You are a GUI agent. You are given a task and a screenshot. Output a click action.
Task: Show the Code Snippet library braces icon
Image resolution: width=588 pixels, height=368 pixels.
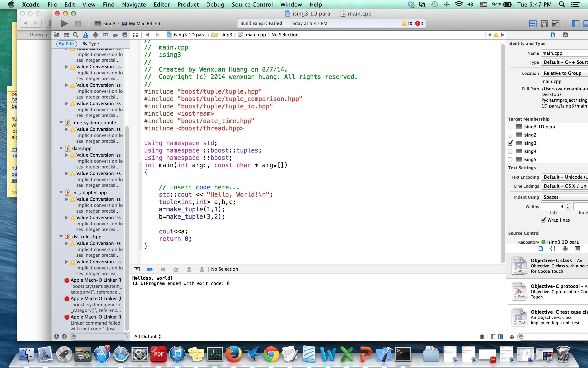553,248
